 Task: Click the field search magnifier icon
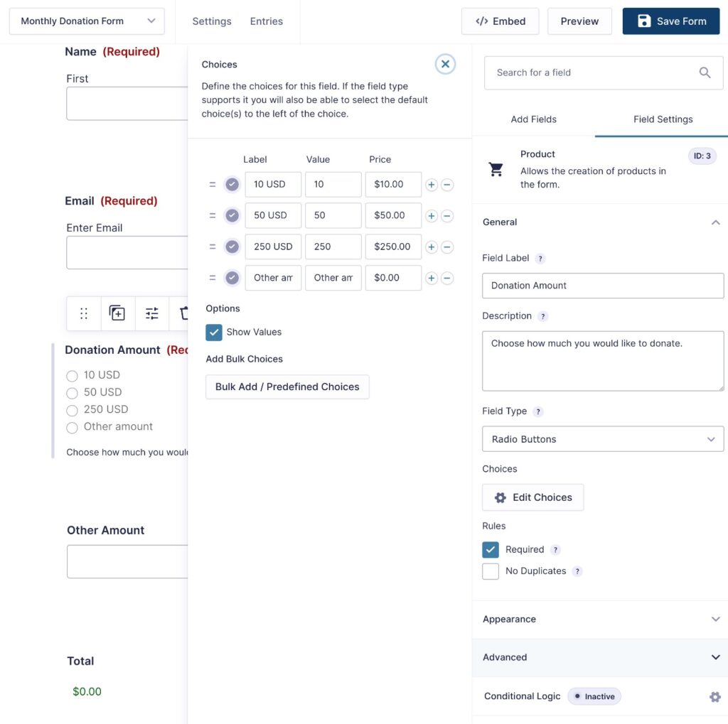pos(705,72)
